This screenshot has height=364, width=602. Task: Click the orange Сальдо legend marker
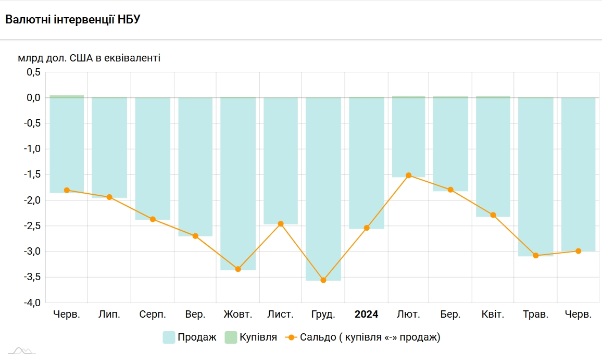(x=292, y=337)
